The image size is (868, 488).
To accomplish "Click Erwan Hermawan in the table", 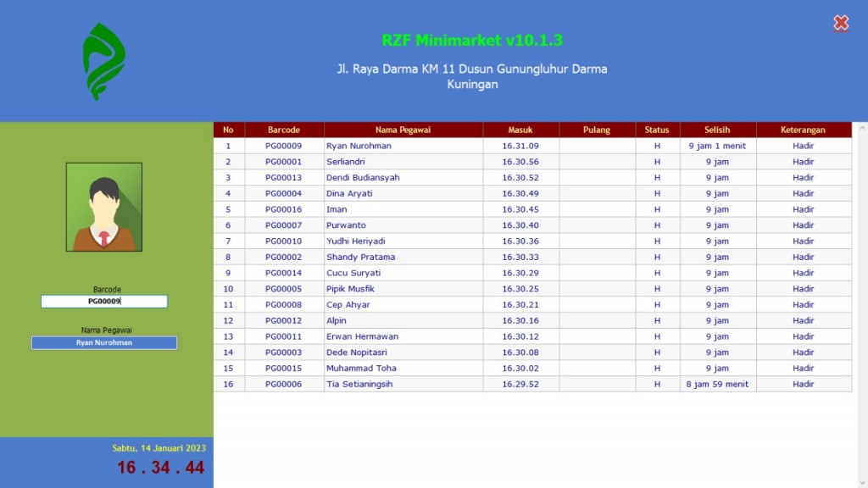I will (362, 336).
